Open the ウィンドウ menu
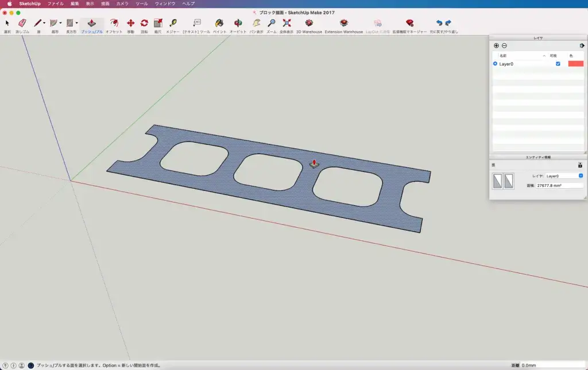Image resolution: width=588 pixels, height=370 pixels. (x=165, y=4)
